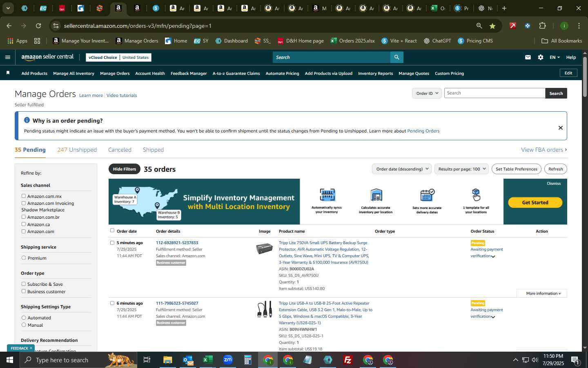This screenshot has height=368, width=588.
Task: Select the Manual shipping settings radio
Action: (24, 325)
